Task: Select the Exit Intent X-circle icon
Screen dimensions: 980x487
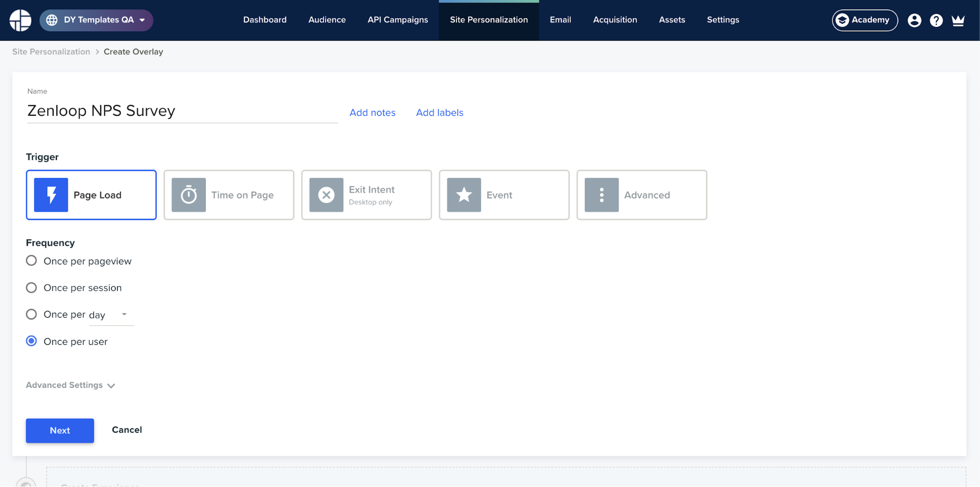Action: point(327,195)
